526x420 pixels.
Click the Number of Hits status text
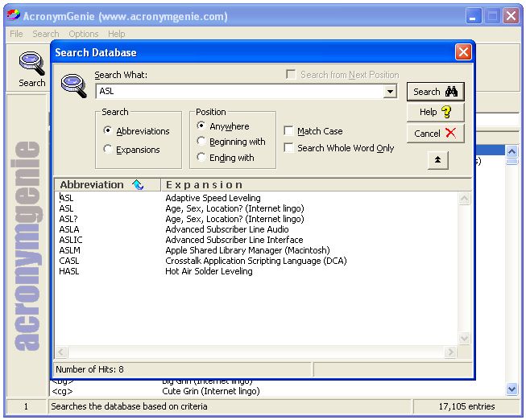pyautogui.click(x=89, y=369)
